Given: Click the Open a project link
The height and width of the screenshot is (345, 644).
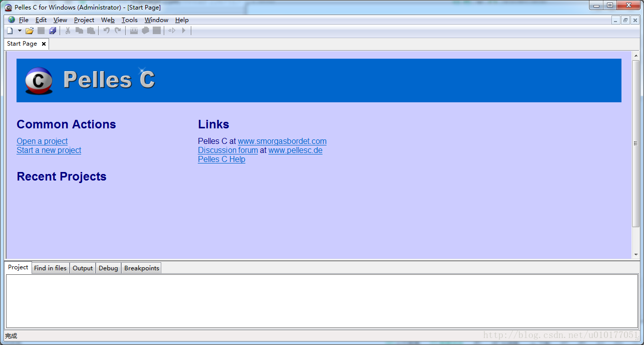Looking at the screenshot, I should [42, 141].
